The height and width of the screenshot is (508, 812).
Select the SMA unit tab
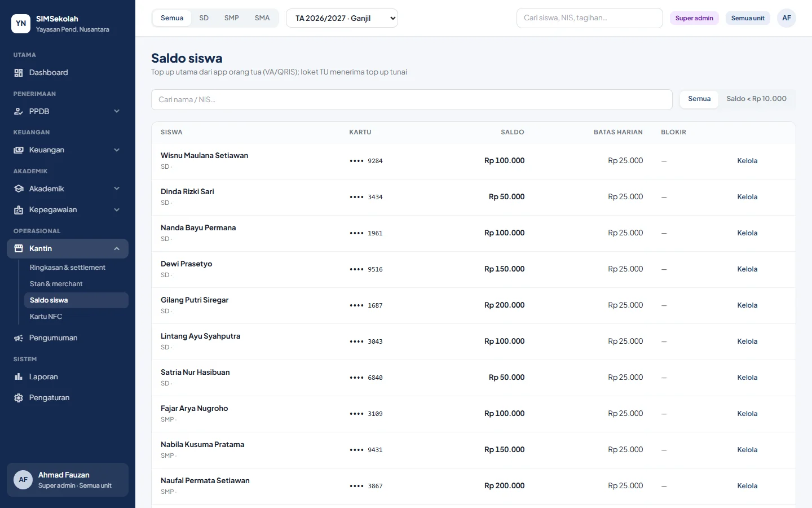(262, 18)
